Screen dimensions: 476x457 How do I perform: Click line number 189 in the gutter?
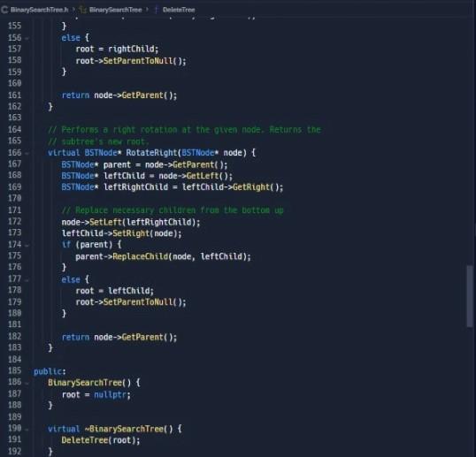coord(14,416)
